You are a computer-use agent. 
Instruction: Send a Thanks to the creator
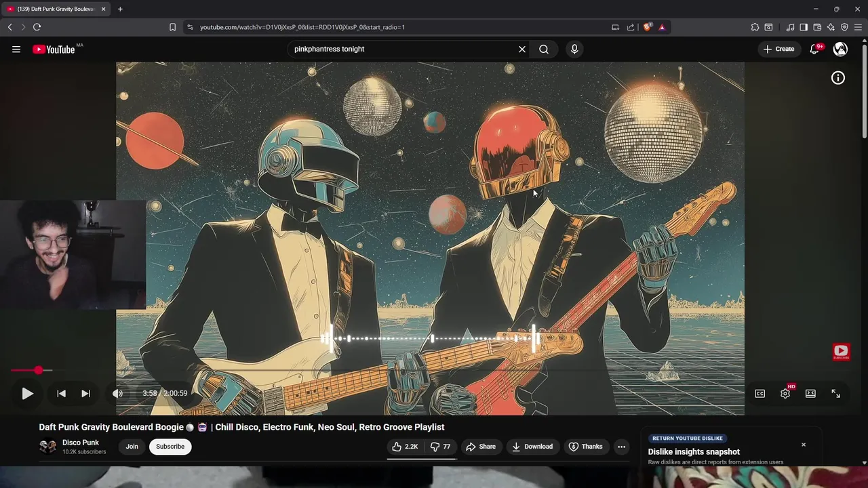(x=585, y=447)
